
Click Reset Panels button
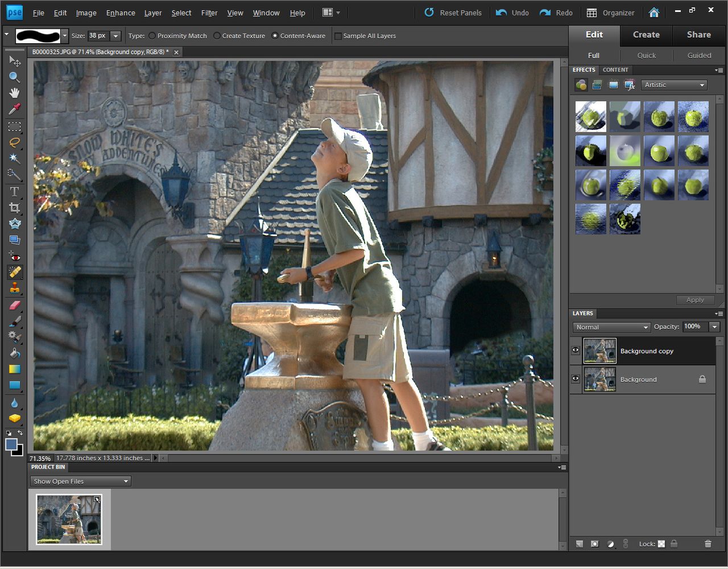(x=453, y=13)
